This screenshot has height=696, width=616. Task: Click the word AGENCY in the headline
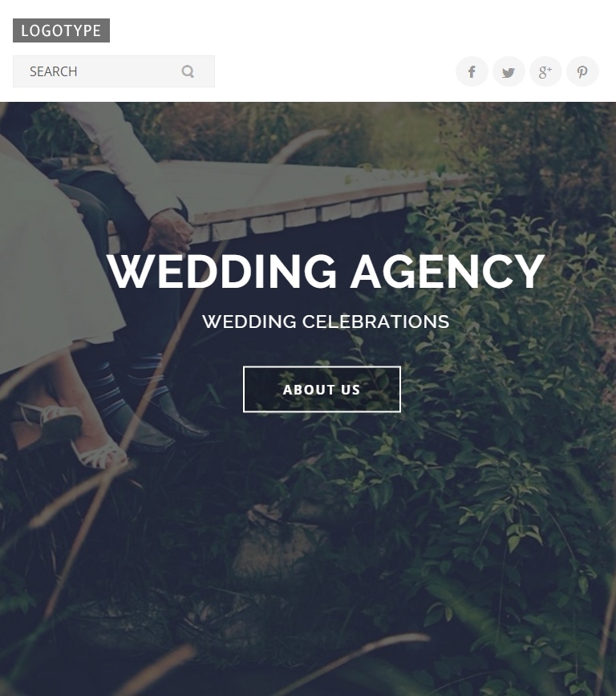pos(448,271)
